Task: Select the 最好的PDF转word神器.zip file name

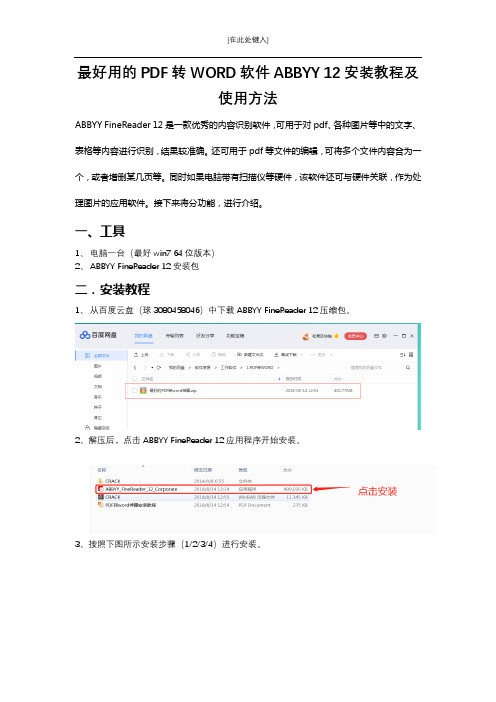Action: point(173,390)
